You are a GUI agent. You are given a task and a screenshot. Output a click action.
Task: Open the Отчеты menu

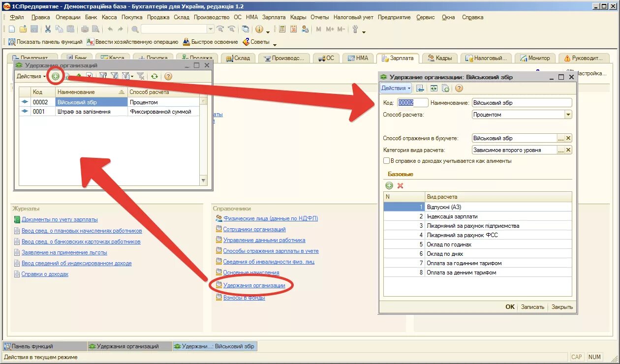320,17
